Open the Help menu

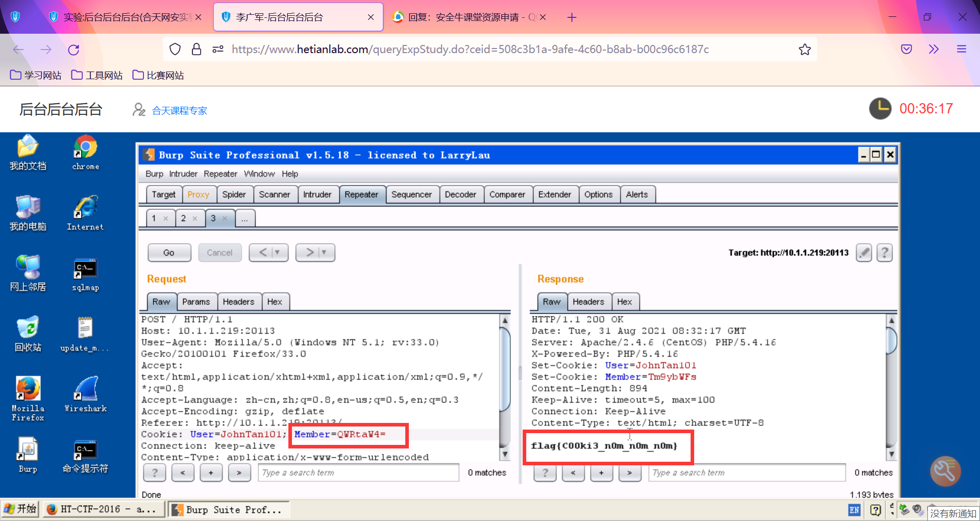pyautogui.click(x=290, y=174)
